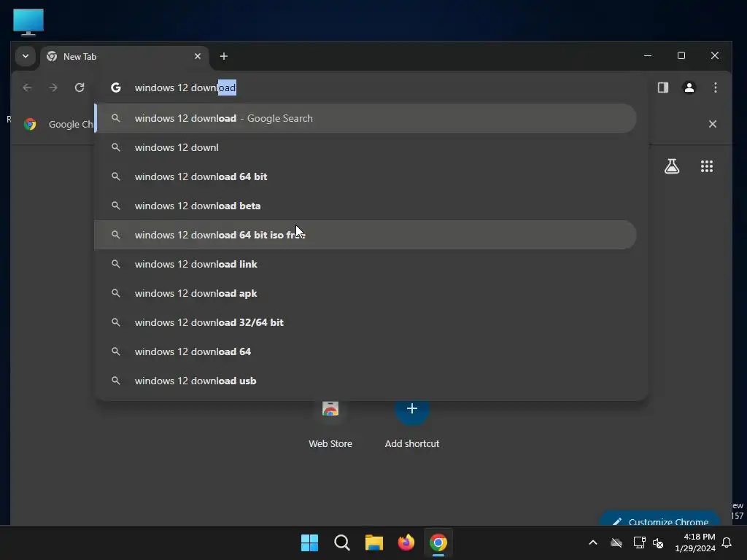The width and height of the screenshot is (747, 560).
Task: Open the Search Labs flask icon
Action: (x=672, y=166)
